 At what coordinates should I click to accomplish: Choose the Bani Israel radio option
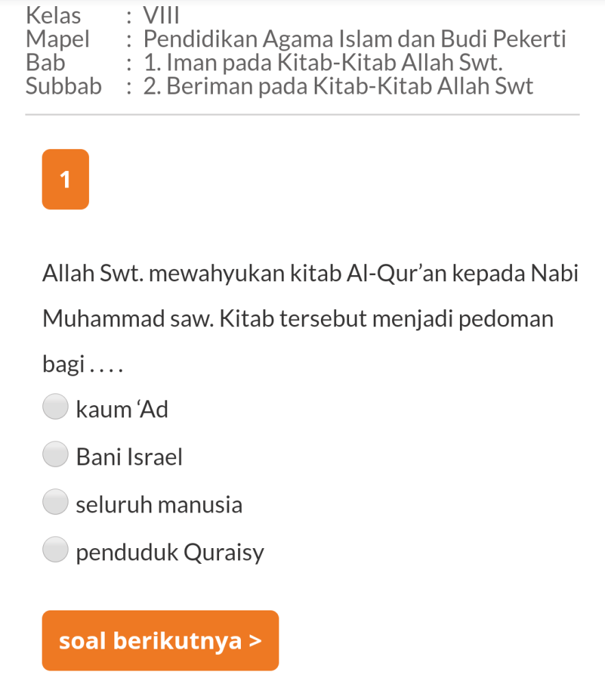tap(55, 454)
